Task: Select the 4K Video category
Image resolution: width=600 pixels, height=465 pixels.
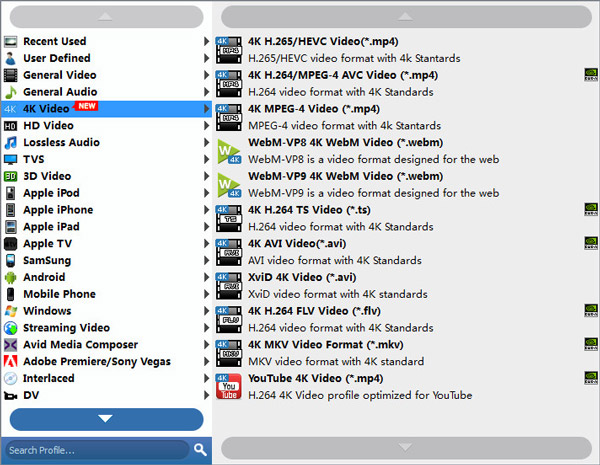Action: click(x=107, y=109)
